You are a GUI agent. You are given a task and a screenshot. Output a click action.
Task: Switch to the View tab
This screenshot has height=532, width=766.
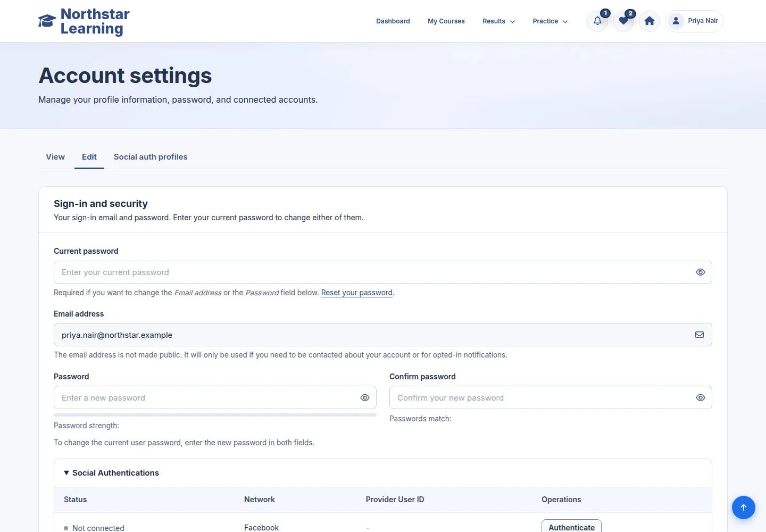[x=55, y=157]
